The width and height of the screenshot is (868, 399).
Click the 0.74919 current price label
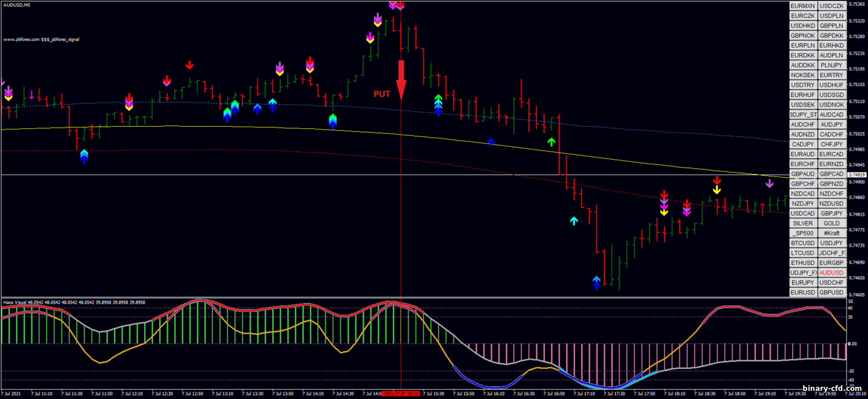pyautogui.click(x=856, y=175)
